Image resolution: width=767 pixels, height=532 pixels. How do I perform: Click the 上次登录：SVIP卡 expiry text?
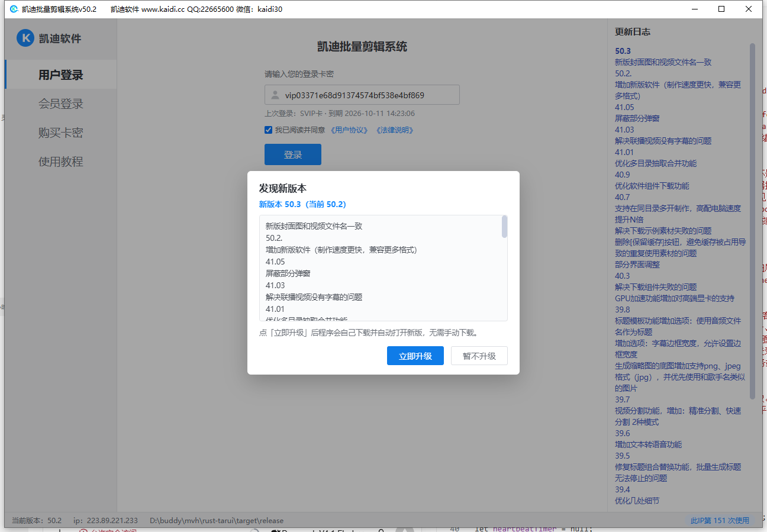340,114
